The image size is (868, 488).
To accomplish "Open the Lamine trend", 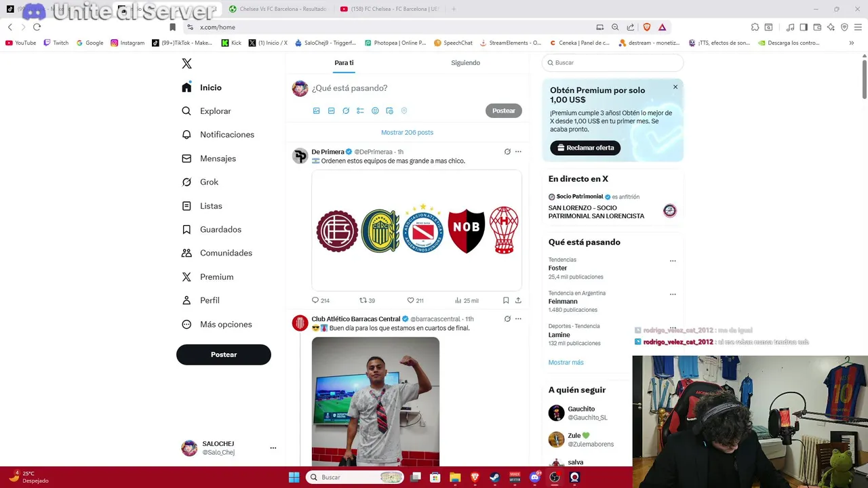I will pyautogui.click(x=559, y=335).
